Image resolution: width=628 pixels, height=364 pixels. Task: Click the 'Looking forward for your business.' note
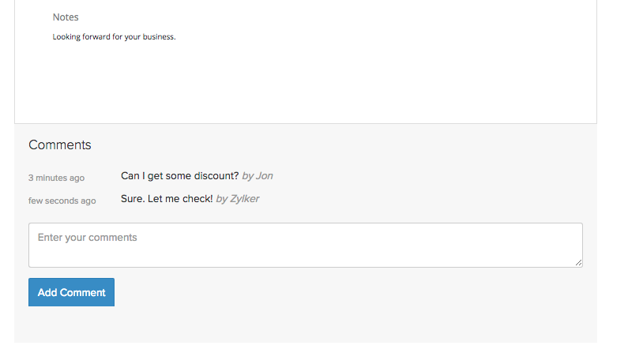(x=114, y=36)
